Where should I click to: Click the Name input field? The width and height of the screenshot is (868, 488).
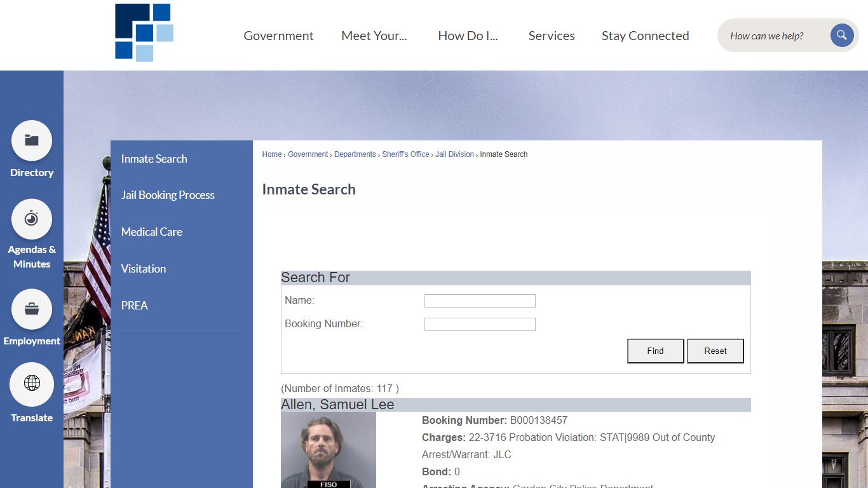pyautogui.click(x=480, y=301)
